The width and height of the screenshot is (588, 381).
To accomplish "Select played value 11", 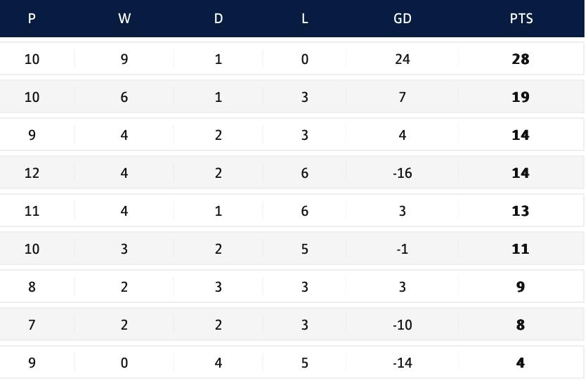I will [x=32, y=211].
